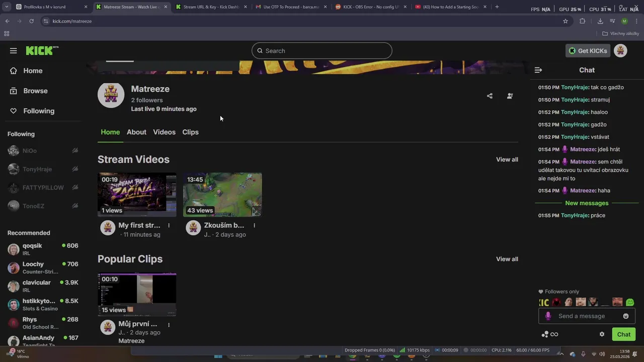
Task: Click the KICK logo
Action: pos(42,51)
